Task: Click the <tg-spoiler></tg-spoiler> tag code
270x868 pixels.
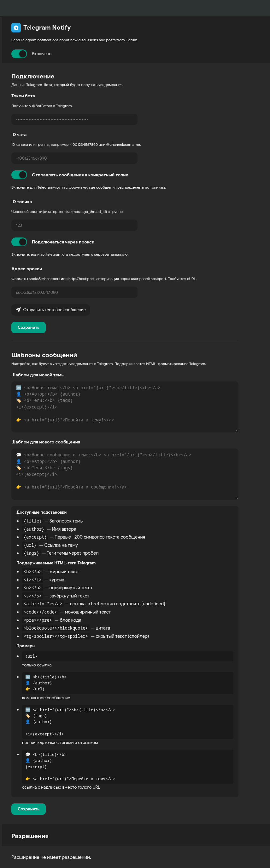Action: 56,636
